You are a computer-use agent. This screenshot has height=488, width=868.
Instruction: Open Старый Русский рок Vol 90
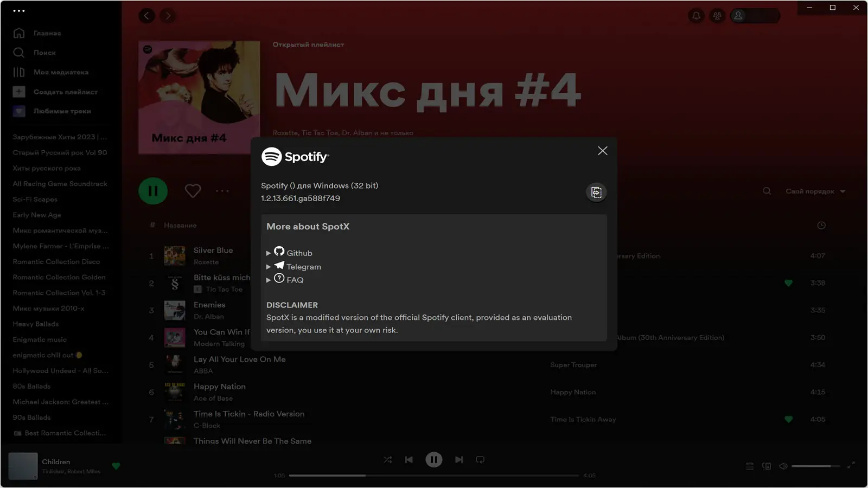click(x=60, y=153)
